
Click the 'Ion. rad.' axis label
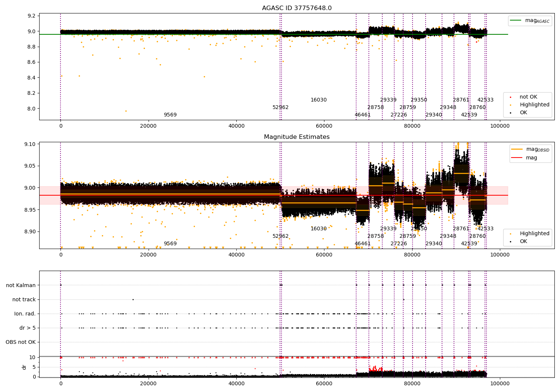point(25,314)
